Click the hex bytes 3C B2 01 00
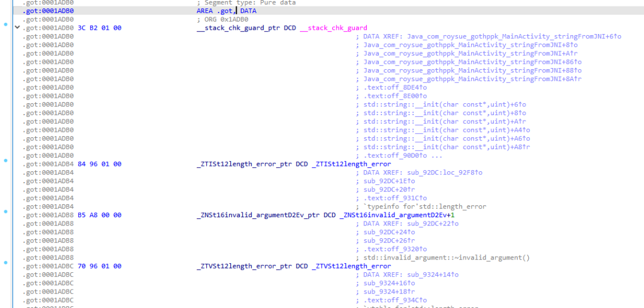The width and height of the screenshot is (644, 308). point(100,28)
